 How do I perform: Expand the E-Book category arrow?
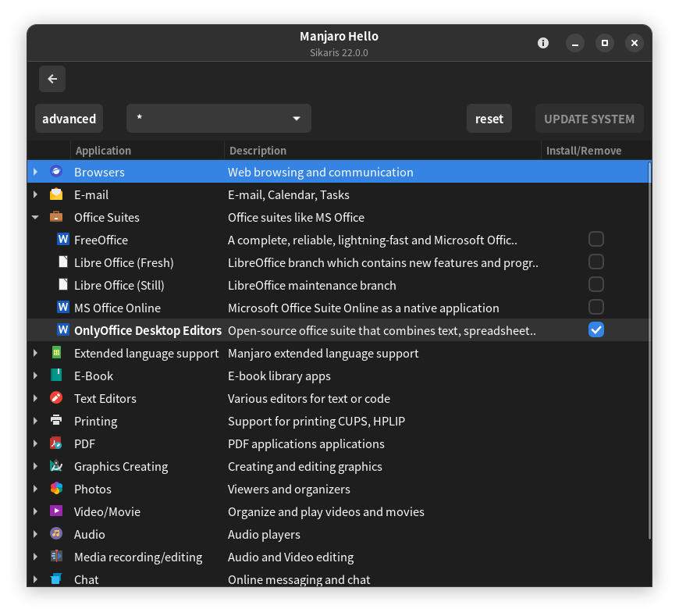pos(35,376)
